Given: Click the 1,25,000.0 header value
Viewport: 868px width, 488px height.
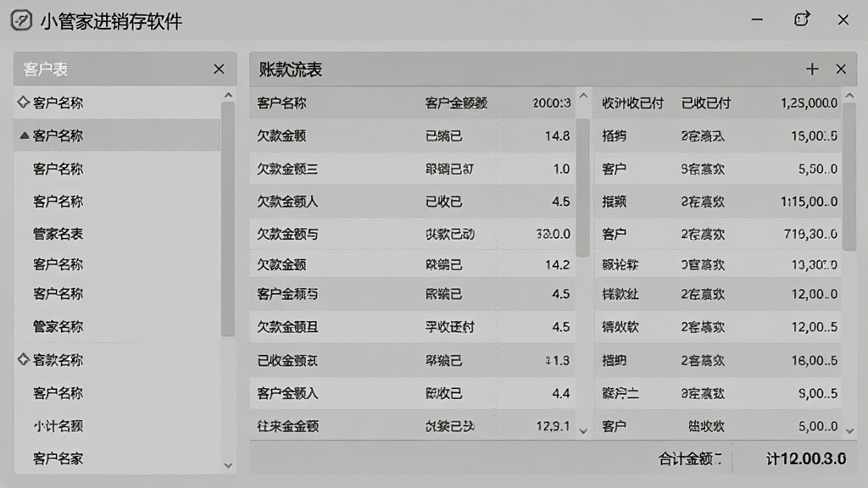Looking at the screenshot, I should (x=809, y=103).
